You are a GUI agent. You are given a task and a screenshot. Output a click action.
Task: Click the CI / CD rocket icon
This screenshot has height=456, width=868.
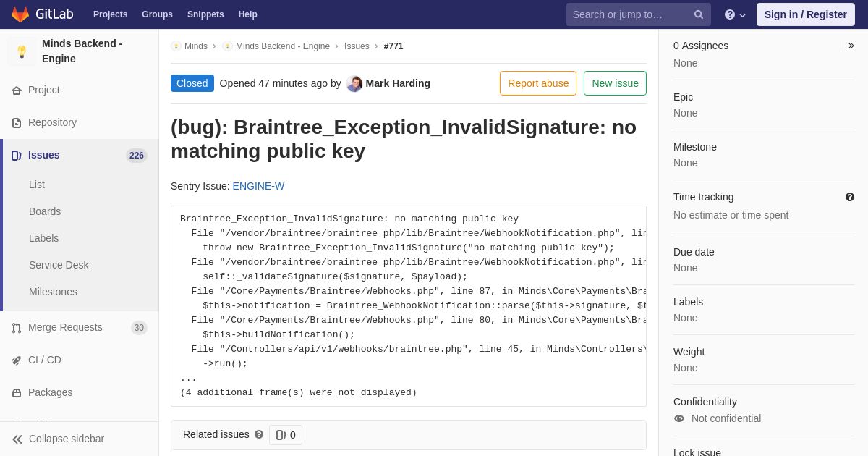17,360
